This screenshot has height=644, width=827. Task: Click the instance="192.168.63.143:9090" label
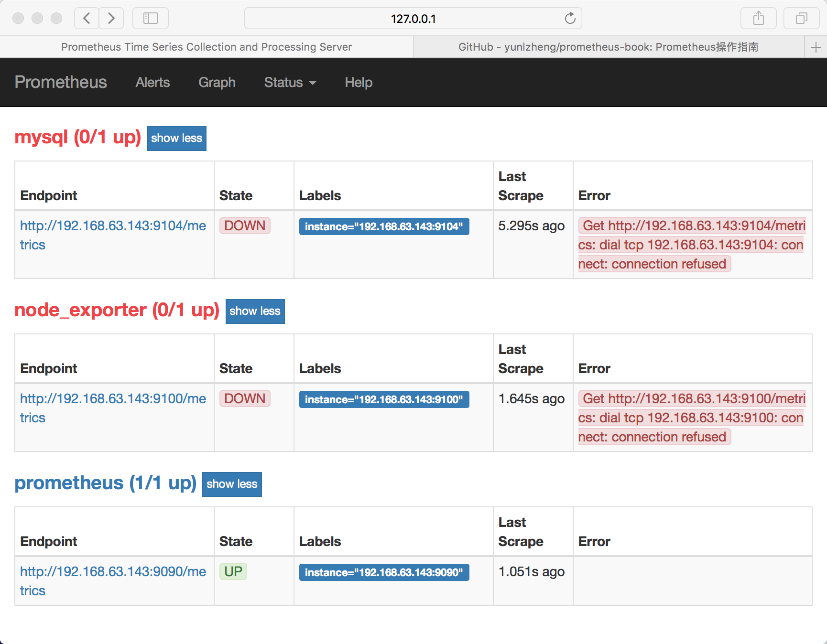pos(384,572)
